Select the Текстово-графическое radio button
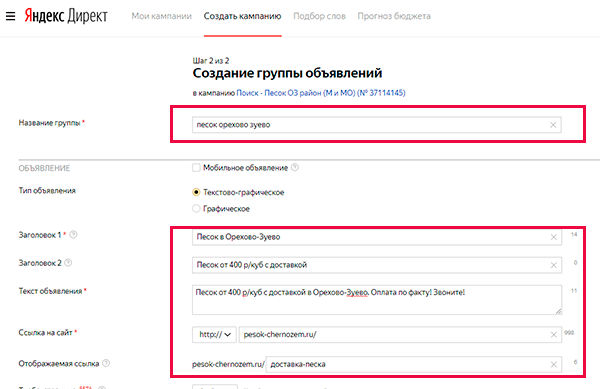The width and height of the screenshot is (600, 389). tap(196, 192)
